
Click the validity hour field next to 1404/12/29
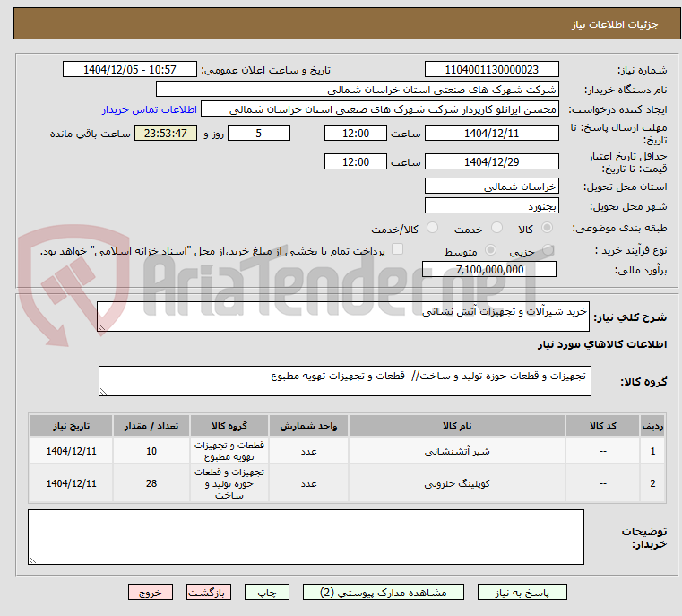[356, 161]
